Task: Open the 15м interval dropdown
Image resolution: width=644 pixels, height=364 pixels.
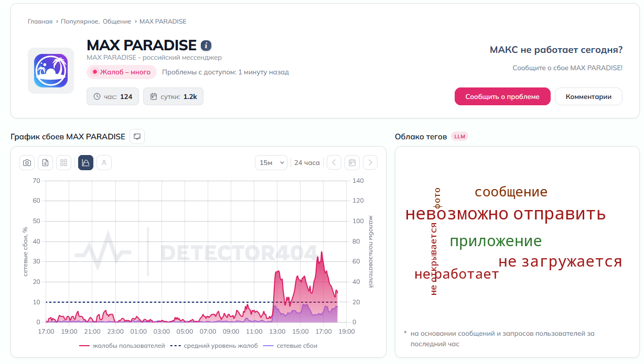Action: 271,163
